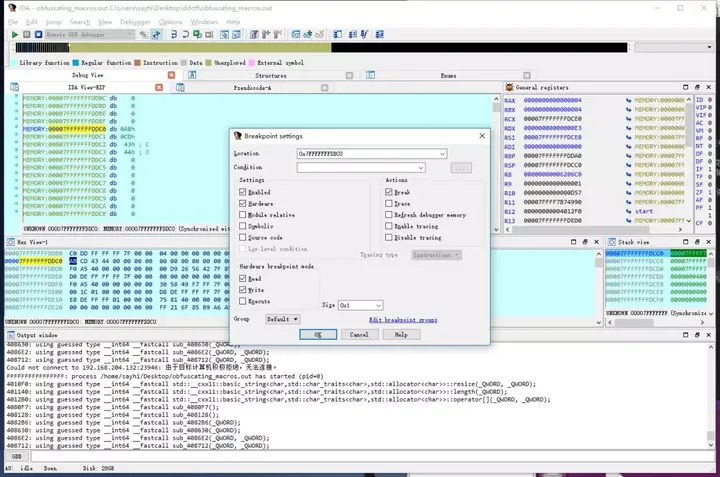Close the Output window panel

(x=709, y=335)
